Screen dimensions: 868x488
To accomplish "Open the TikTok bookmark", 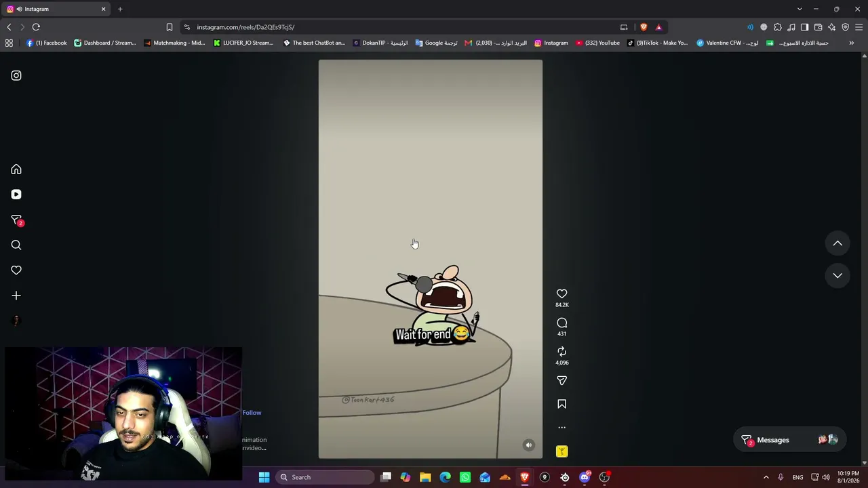I will pos(657,43).
